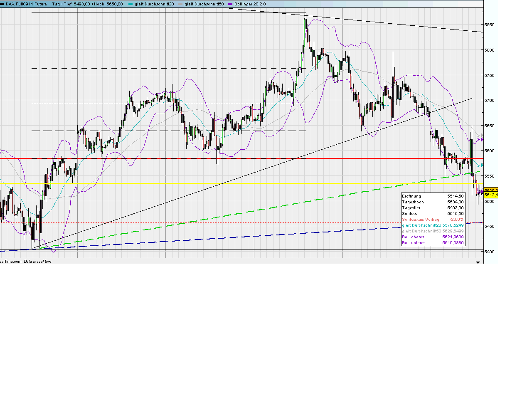The image size is (532, 410).
Task: Click the purple arrow marker below the 5650 label
Action: pos(483,140)
